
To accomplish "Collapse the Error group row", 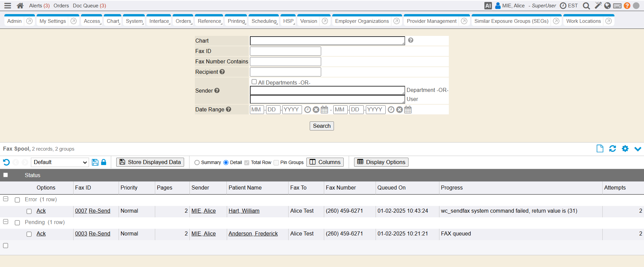I will pos(6,199).
